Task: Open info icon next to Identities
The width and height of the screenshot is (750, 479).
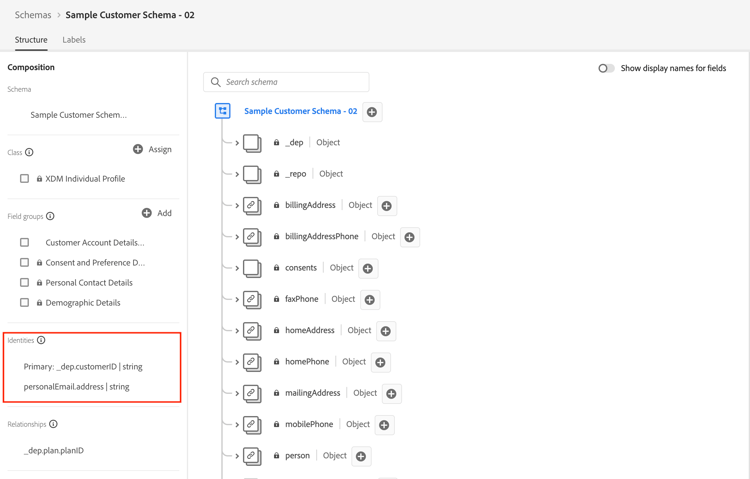Action: [41, 340]
